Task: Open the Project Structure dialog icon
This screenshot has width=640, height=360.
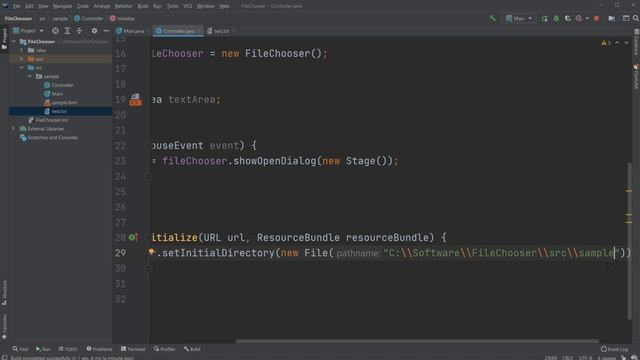Action: pos(611,19)
